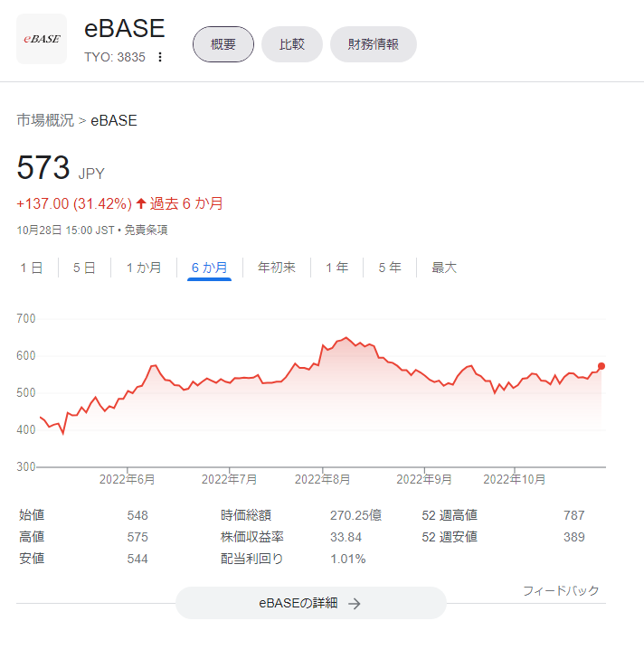
Task: Switch to the 比較 tab
Action: coord(292,44)
